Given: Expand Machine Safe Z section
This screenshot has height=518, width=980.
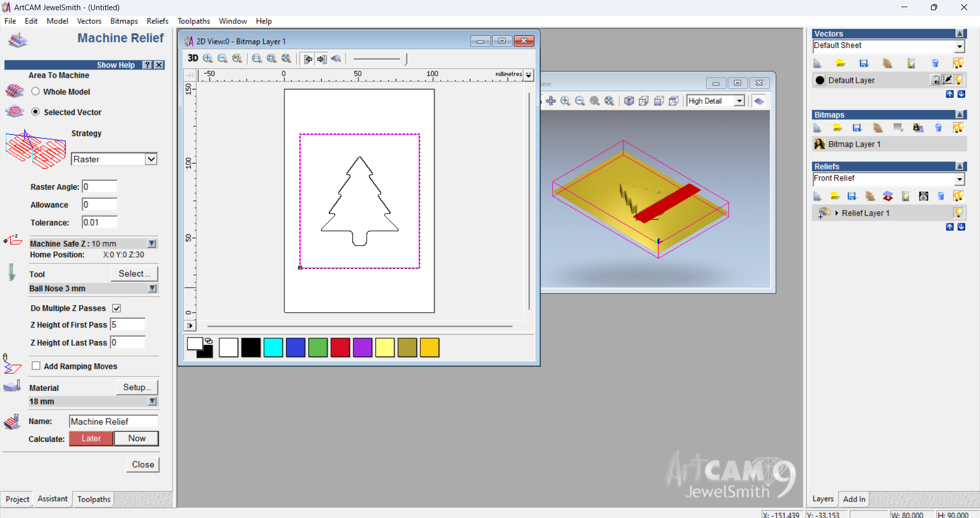Looking at the screenshot, I should 152,244.
